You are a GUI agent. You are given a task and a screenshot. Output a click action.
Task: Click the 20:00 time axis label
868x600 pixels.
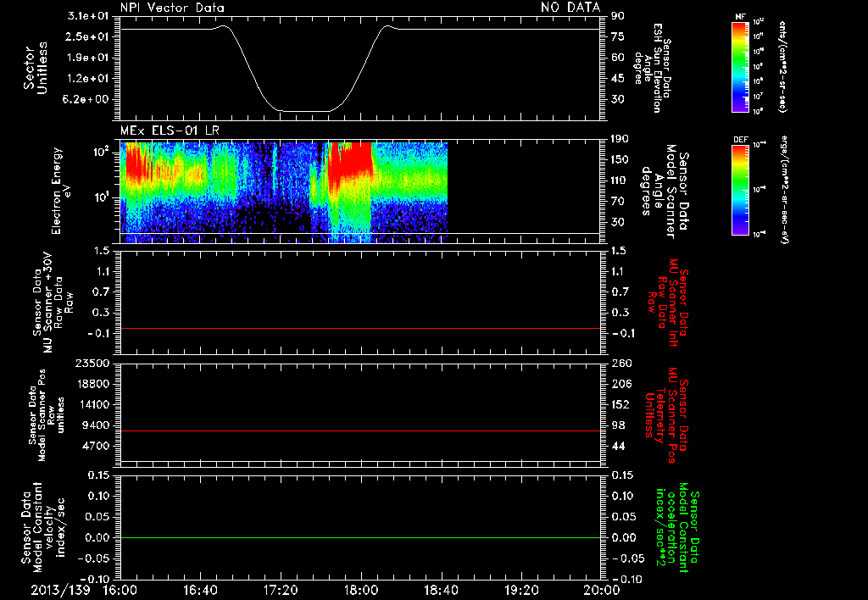click(602, 590)
